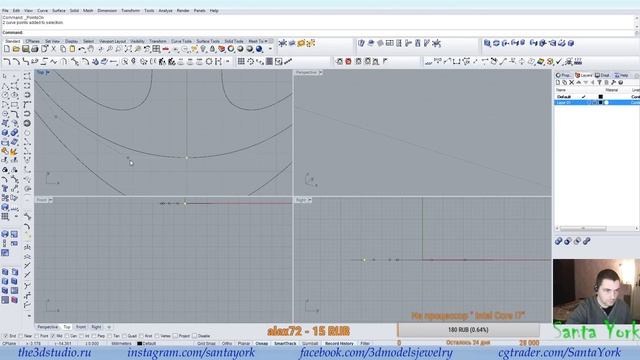Click the Delete layer X icon
Screen dimensions: 640x360
572,82
